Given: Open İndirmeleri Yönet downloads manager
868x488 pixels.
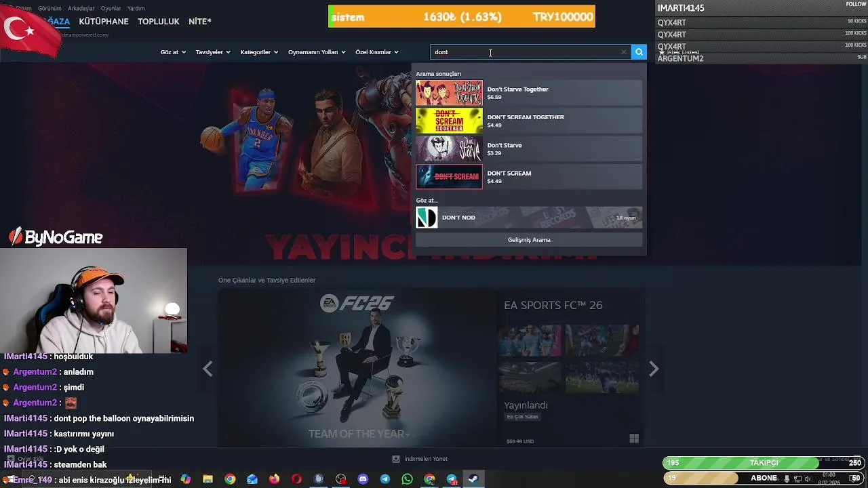Looking at the screenshot, I should pyautogui.click(x=420, y=459).
